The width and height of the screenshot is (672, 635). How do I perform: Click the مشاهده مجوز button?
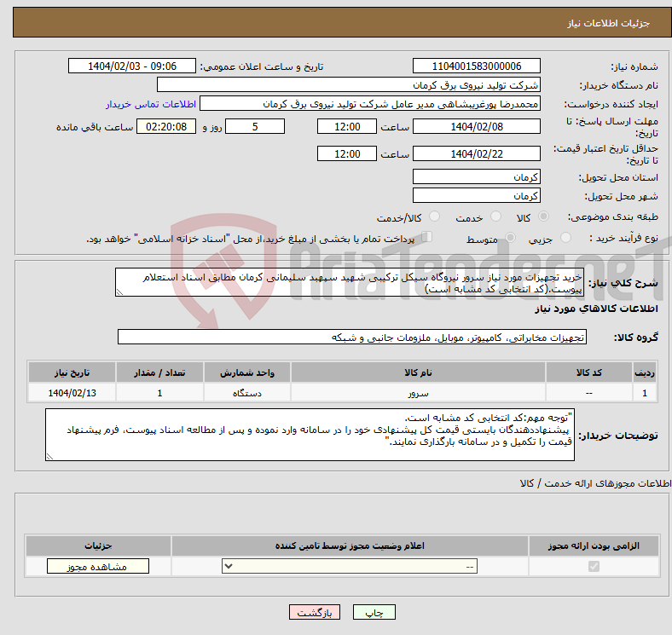[98, 567]
